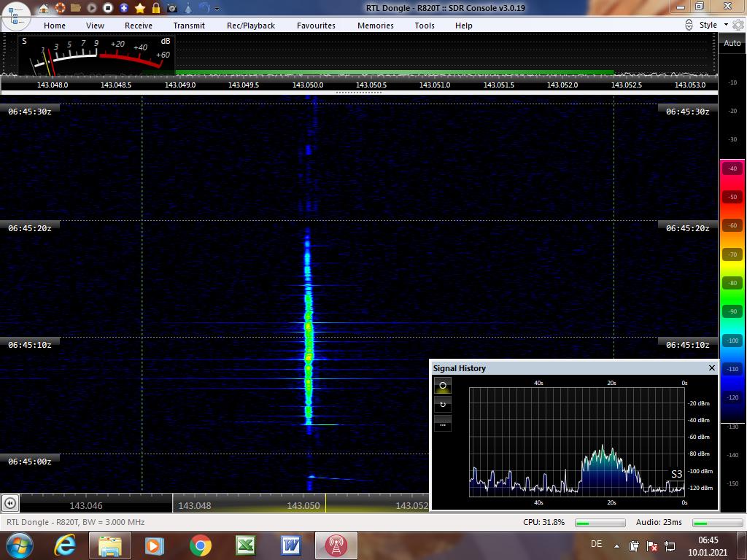Open the SDR Console application menu orb
This screenshot has width=747, height=560.
click(x=16, y=16)
